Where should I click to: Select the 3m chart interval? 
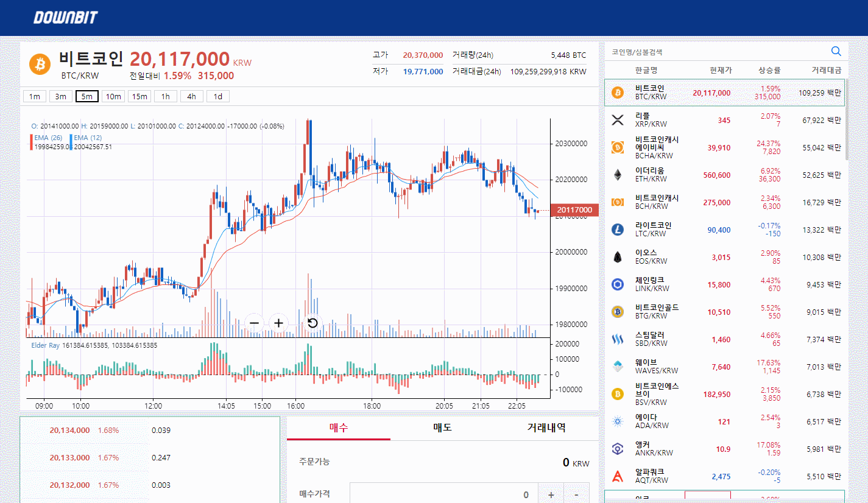click(x=61, y=96)
